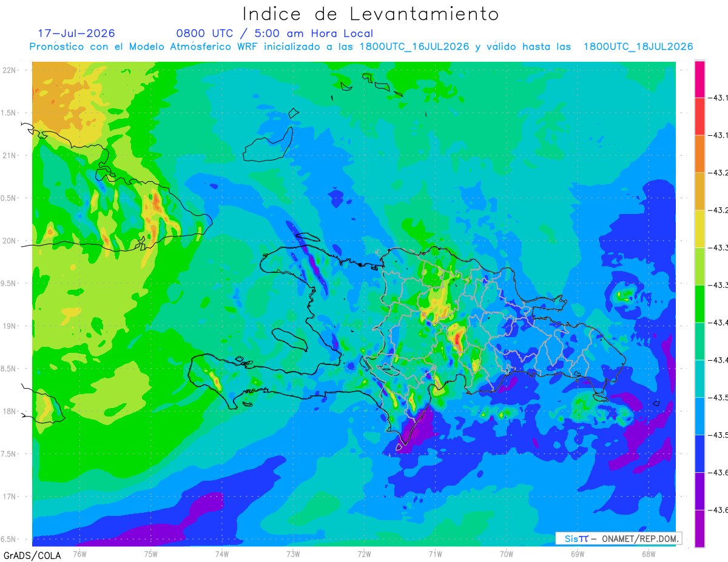Click the '20N' latitude label
This screenshot has width=728, height=562.
point(10,241)
